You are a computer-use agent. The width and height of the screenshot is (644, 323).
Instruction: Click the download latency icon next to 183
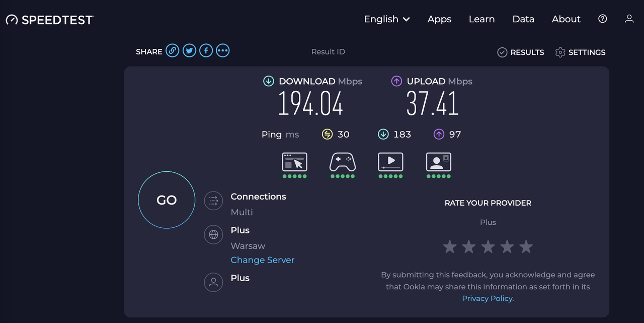click(x=383, y=134)
